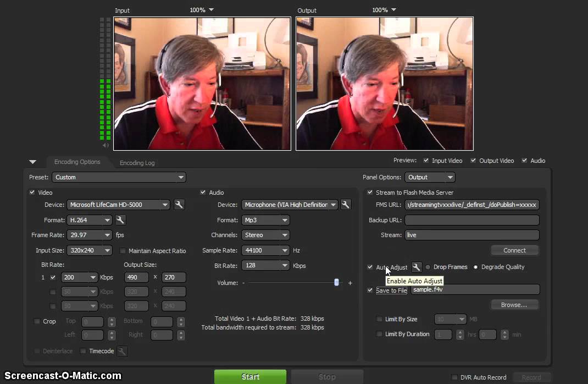Viewport: 588px width, 384px height.
Task: Open H.264 format settings wrench
Action: [x=120, y=220]
